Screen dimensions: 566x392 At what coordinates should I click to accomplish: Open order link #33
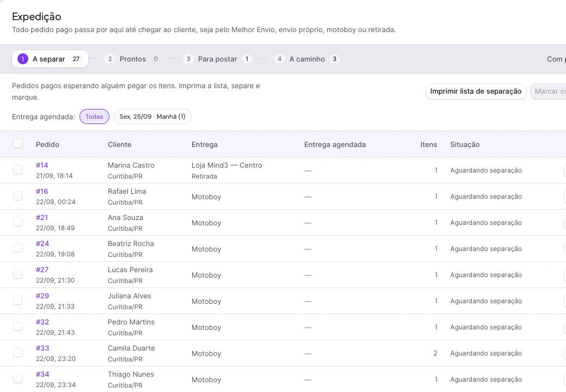42,348
